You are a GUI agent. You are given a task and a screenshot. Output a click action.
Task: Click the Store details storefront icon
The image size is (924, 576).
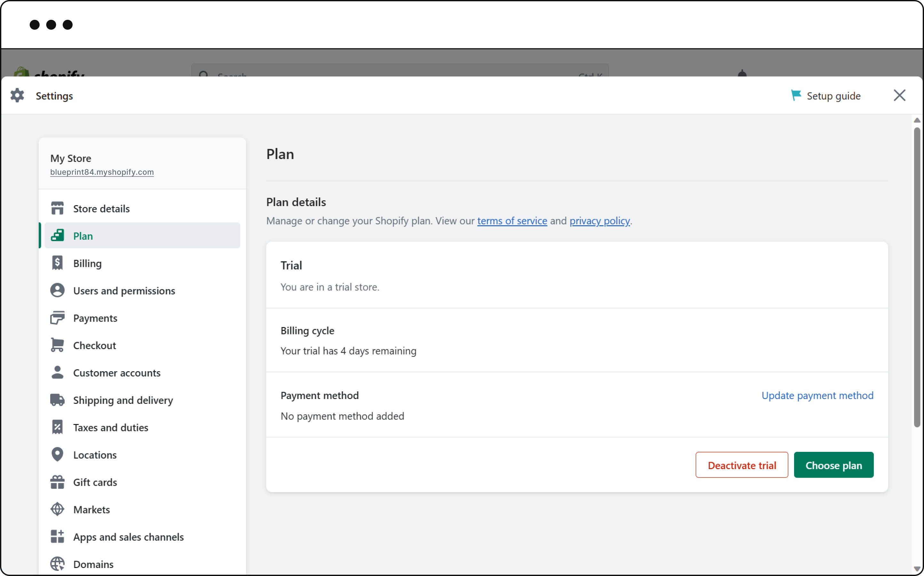point(57,208)
